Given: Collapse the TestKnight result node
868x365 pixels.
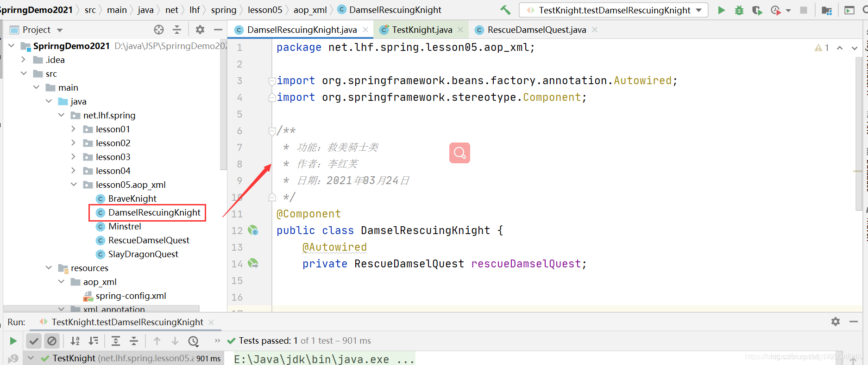Looking at the screenshot, I should (x=31, y=358).
